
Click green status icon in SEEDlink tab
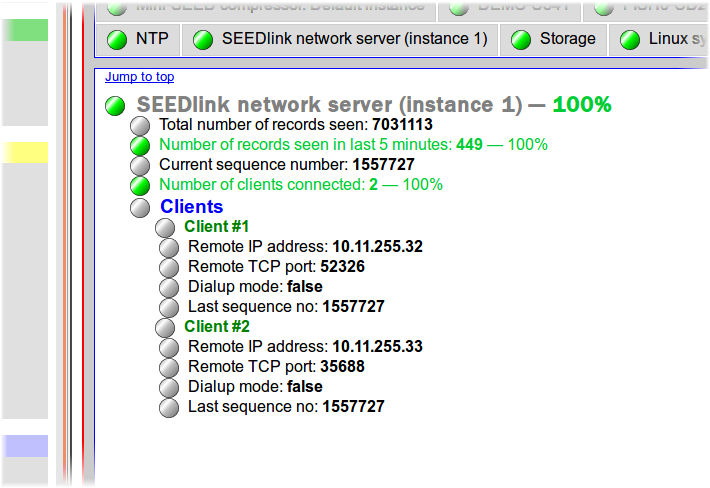click(x=203, y=40)
